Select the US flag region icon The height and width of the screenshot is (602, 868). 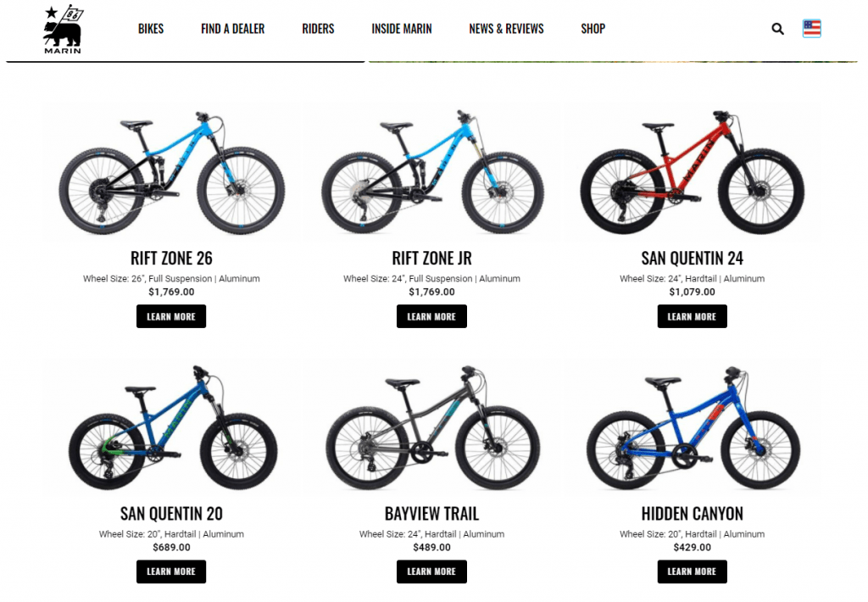[x=811, y=28]
